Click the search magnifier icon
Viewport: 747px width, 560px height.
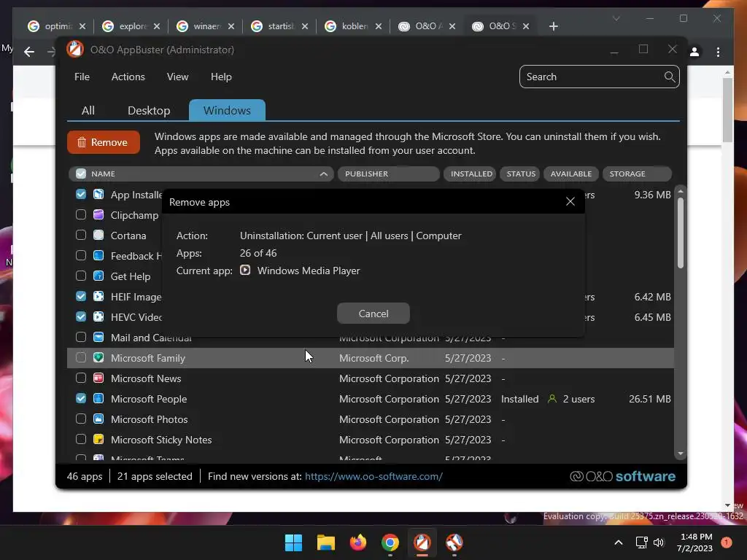[x=670, y=77]
